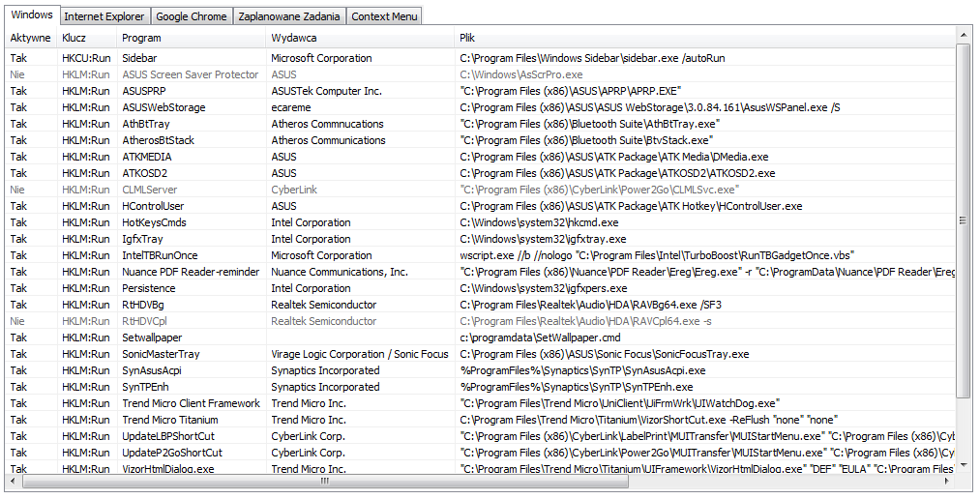Click the Atheros Commnucations publisher cell
980x499 pixels.
coord(328,124)
